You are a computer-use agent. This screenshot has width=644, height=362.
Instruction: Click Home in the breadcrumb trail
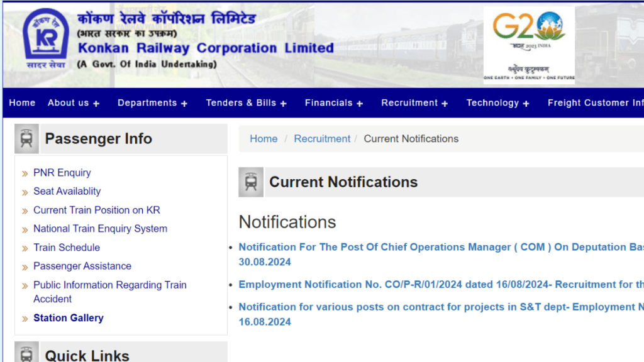coord(264,138)
